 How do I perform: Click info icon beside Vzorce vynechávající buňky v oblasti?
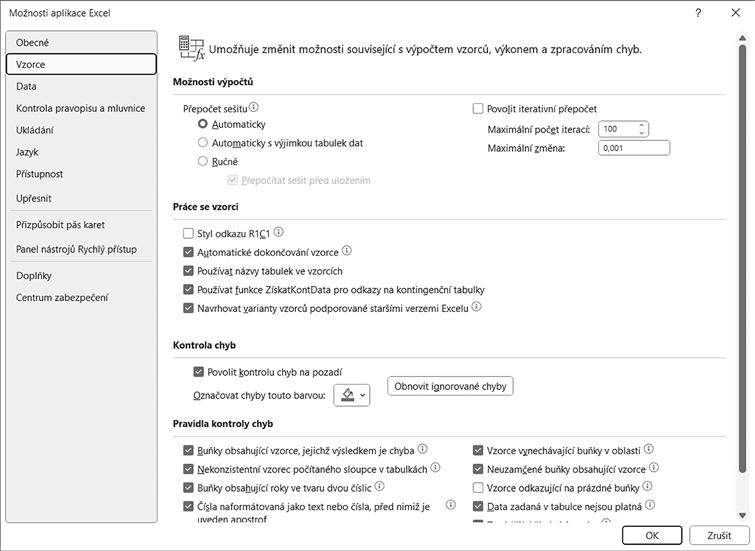[649, 450]
